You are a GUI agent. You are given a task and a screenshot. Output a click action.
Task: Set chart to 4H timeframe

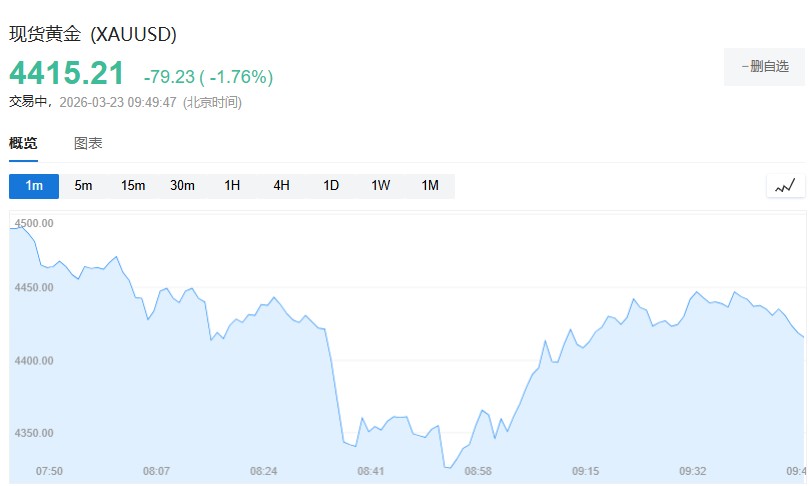click(281, 186)
